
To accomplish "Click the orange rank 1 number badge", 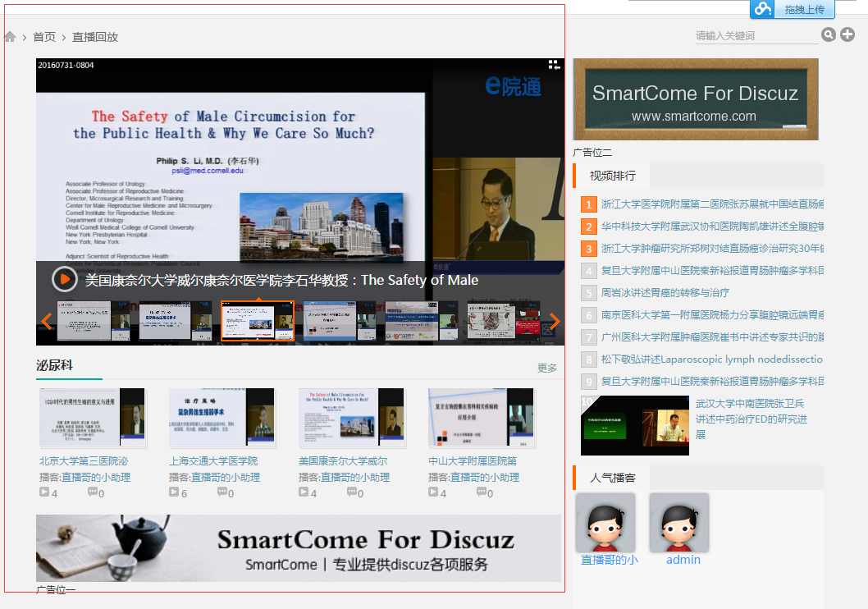I will [x=588, y=204].
